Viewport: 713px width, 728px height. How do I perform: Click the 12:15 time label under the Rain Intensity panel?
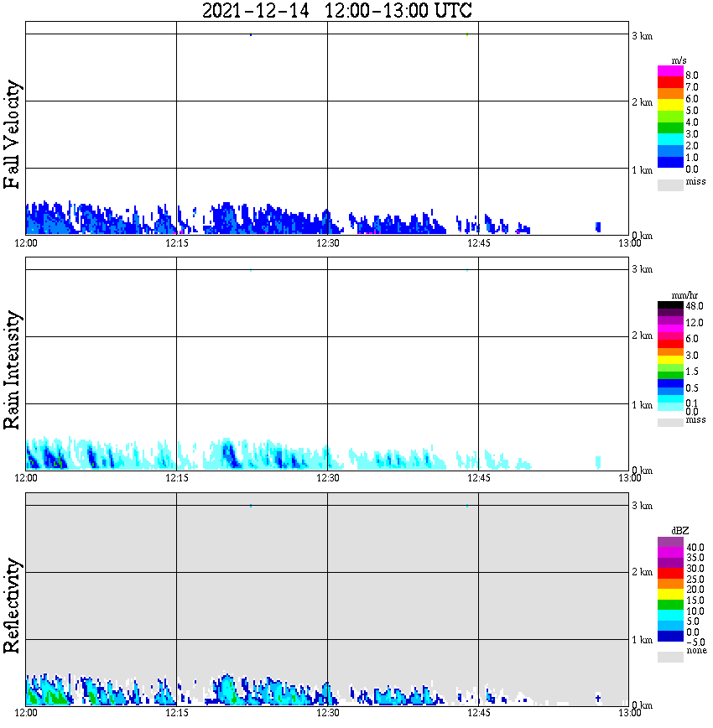[x=177, y=478]
